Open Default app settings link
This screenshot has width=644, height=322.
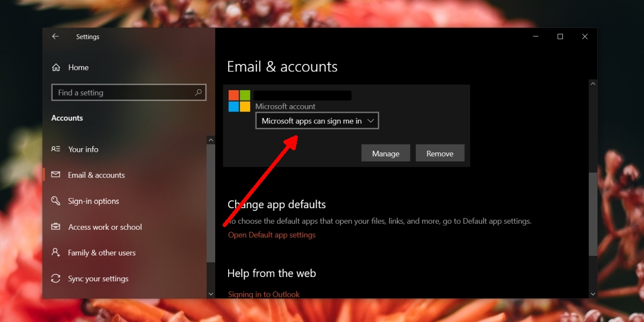click(272, 235)
